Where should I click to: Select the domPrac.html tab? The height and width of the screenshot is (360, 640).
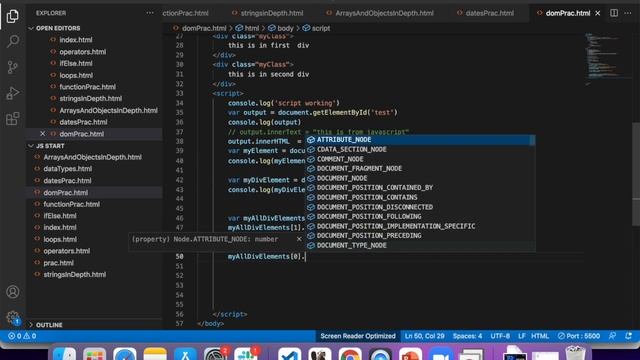pos(568,13)
